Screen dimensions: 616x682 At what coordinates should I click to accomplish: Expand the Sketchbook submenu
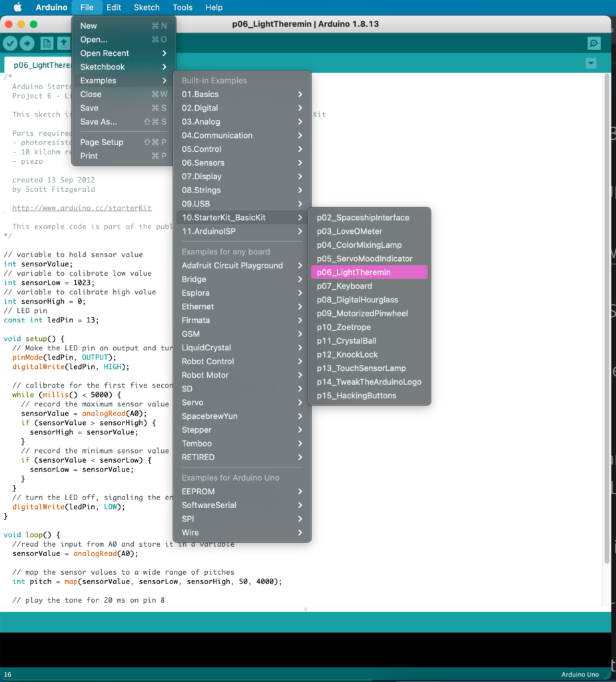124,67
